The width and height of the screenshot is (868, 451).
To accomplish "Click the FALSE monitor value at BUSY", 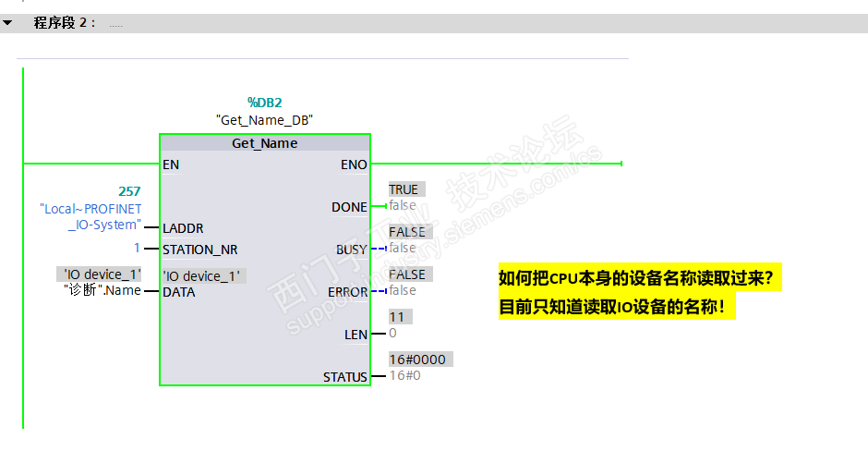I will [x=411, y=232].
